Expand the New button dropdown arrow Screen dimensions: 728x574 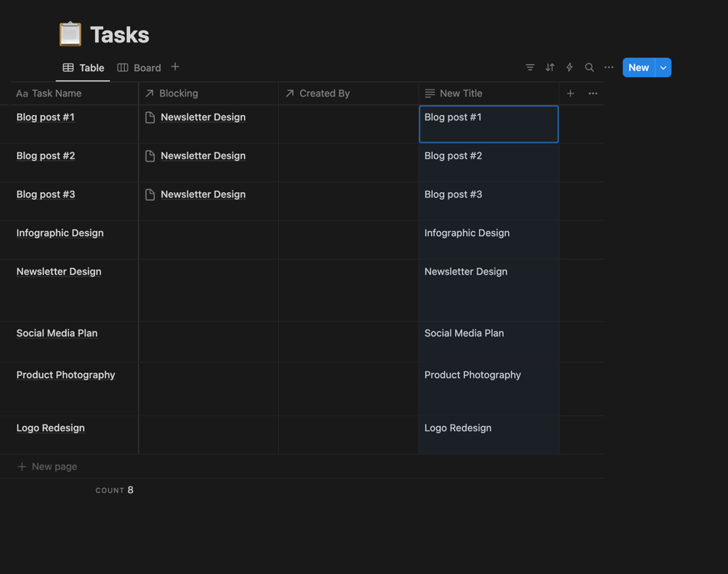point(663,67)
